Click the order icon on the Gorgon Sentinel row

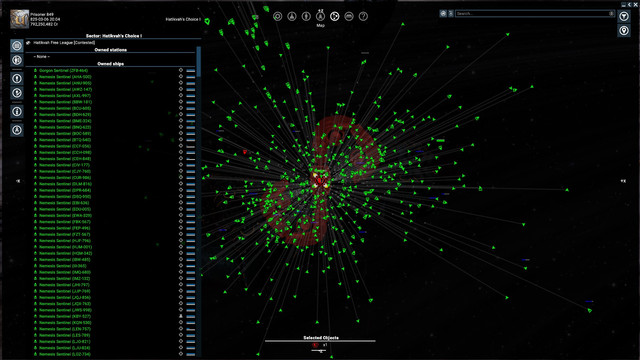181,70
